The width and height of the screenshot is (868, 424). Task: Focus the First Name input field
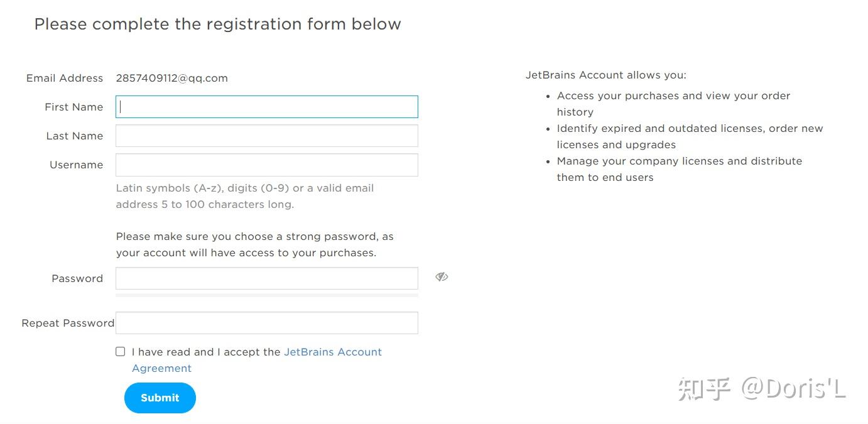[x=267, y=107]
